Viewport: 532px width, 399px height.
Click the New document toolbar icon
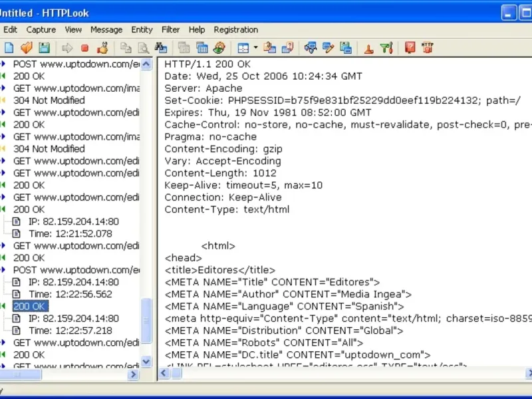coord(9,48)
